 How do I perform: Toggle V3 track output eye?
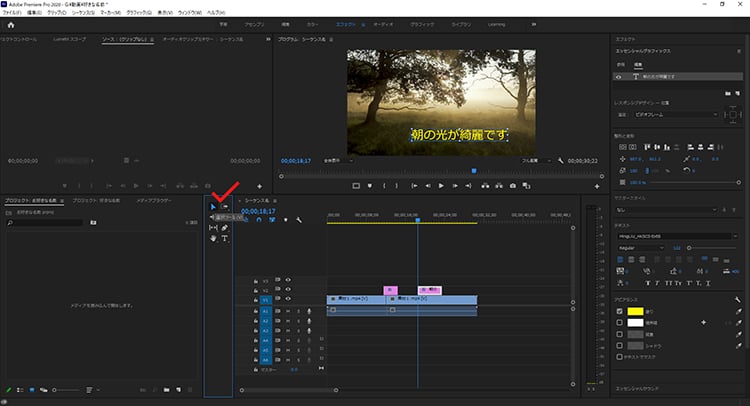click(288, 280)
